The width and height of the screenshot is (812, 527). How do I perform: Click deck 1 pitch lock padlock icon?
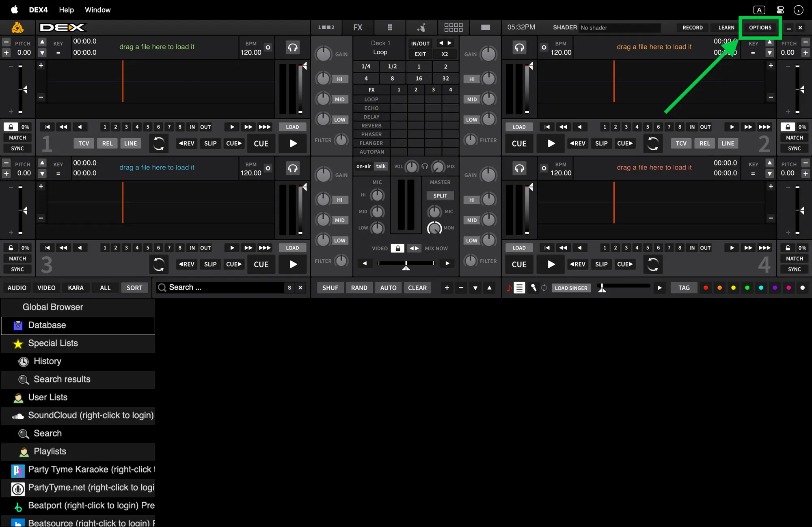click(11, 127)
